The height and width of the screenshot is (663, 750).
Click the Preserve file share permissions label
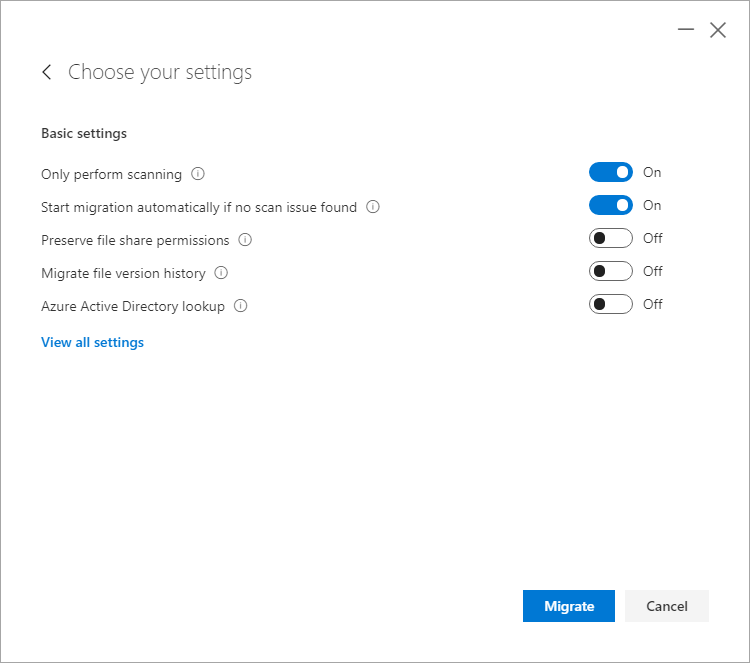pos(135,240)
